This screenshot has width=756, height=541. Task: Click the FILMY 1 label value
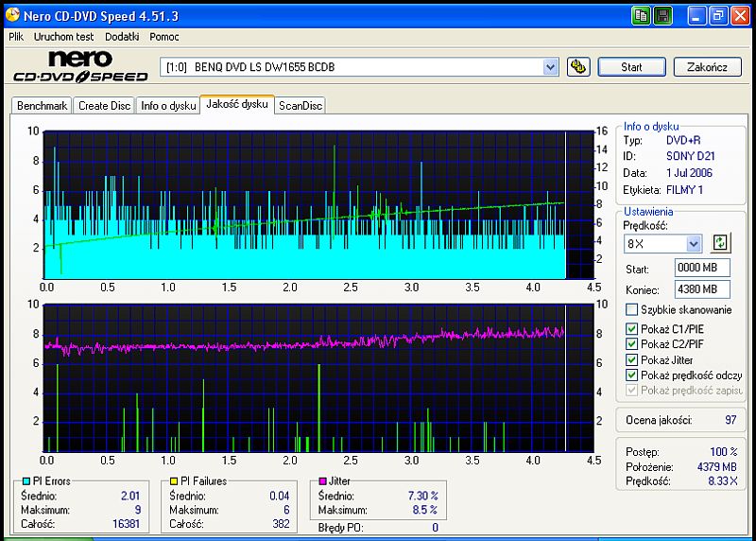[684, 190]
